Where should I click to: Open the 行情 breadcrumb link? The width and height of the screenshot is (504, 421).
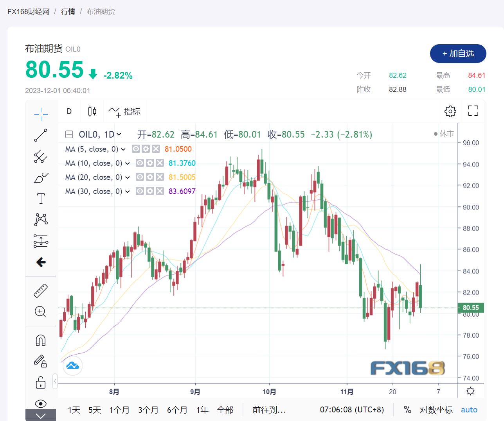tap(68, 12)
